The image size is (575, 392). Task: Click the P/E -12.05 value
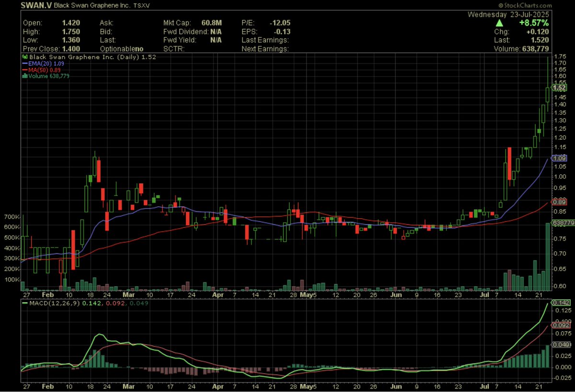(280, 22)
